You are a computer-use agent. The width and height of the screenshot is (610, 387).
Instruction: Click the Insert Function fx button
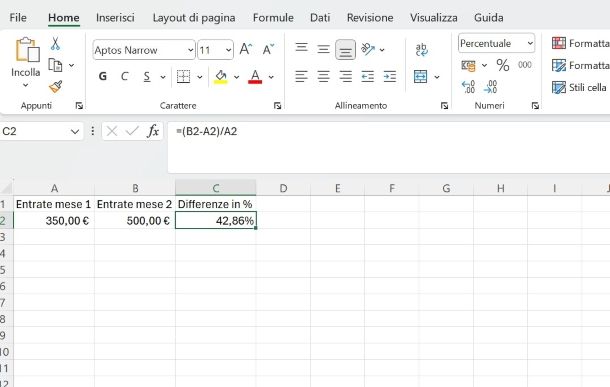pos(153,131)
